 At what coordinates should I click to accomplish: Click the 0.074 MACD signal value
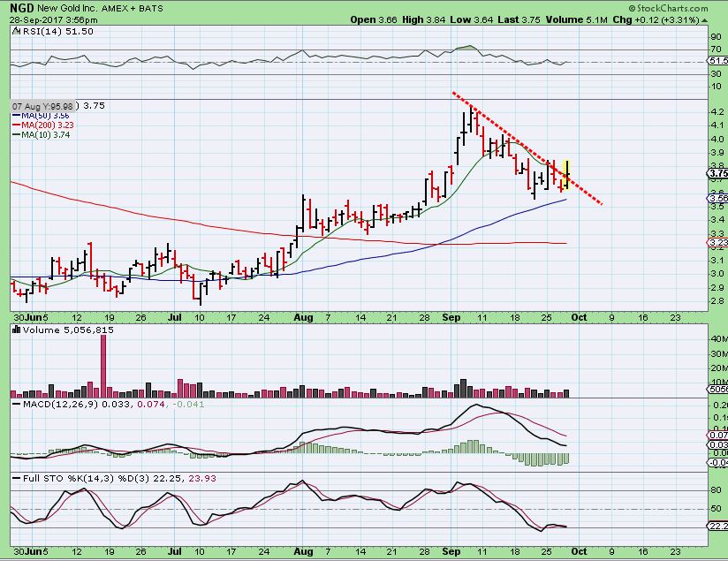[151, 404]
